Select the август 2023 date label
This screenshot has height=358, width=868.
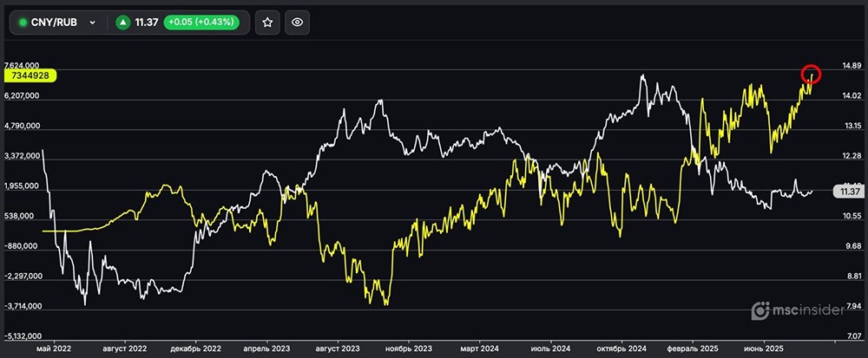(339, 349)
